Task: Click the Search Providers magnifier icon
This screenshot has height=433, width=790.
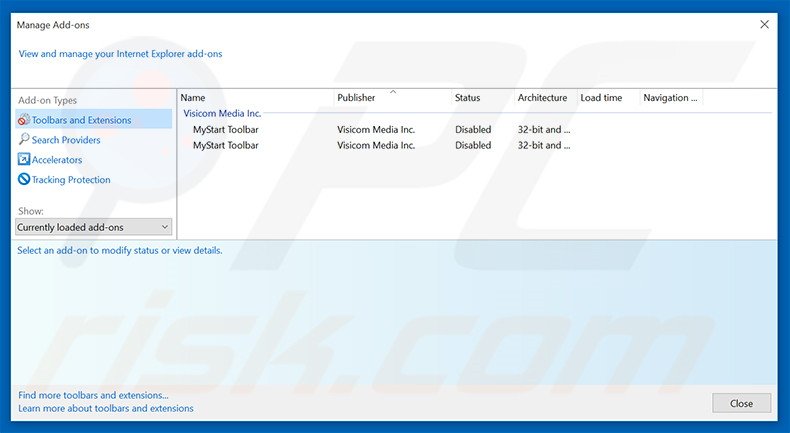Action: [x=24, y=140]
